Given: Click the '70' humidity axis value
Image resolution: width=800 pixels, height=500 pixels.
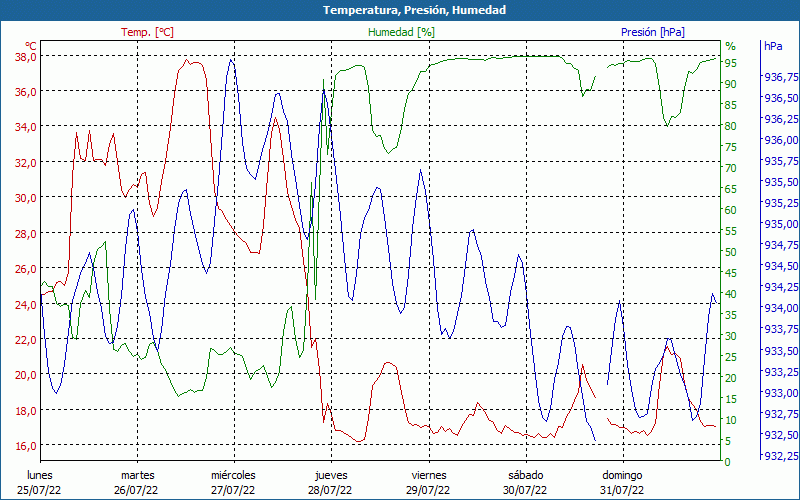Looking at the screenshot, I should pos(731,168).
